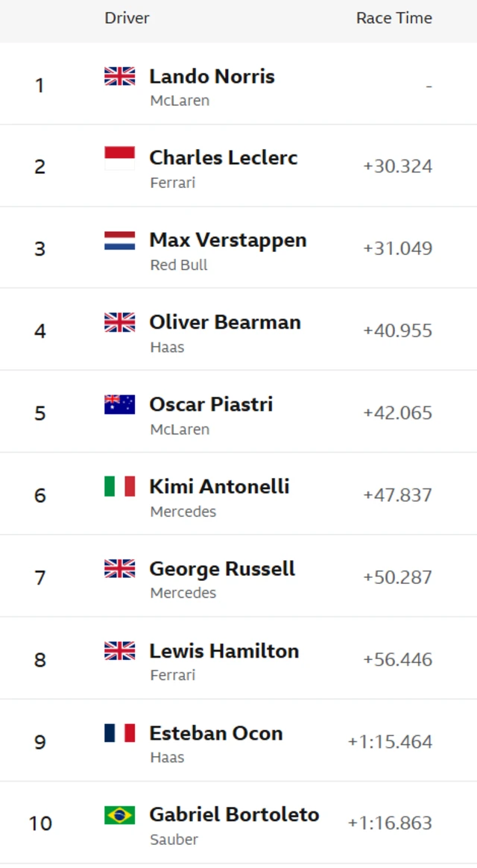Click the Australian flag beside Oscar Piastri
The image size is (477, 868).
click(119, 404)
